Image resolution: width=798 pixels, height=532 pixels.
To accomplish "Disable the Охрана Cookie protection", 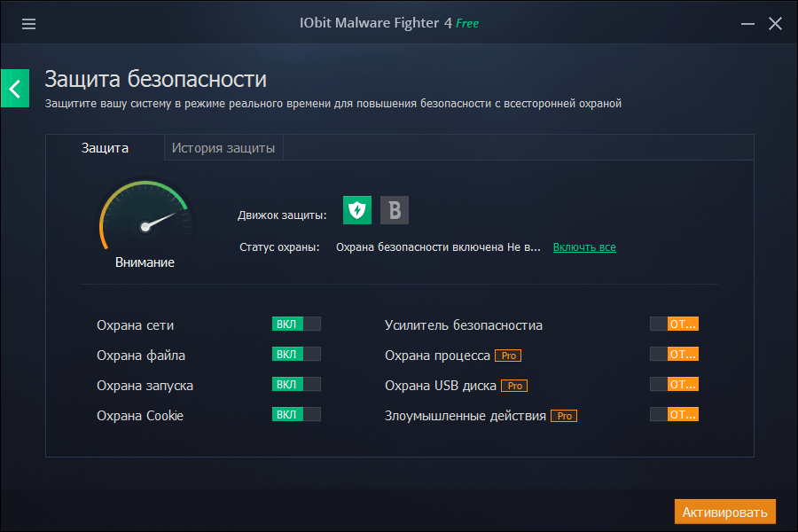I will coord(296,414).
